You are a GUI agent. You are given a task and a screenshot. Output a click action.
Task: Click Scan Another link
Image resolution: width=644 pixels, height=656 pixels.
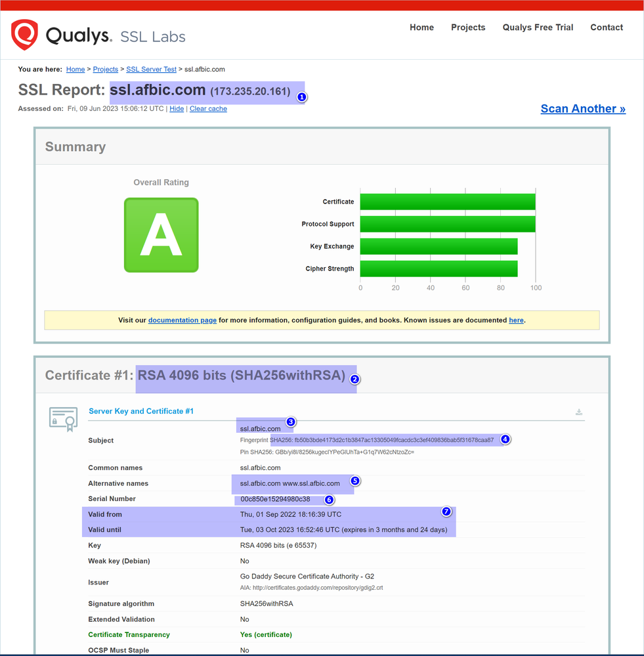click(x=583, y=109)
